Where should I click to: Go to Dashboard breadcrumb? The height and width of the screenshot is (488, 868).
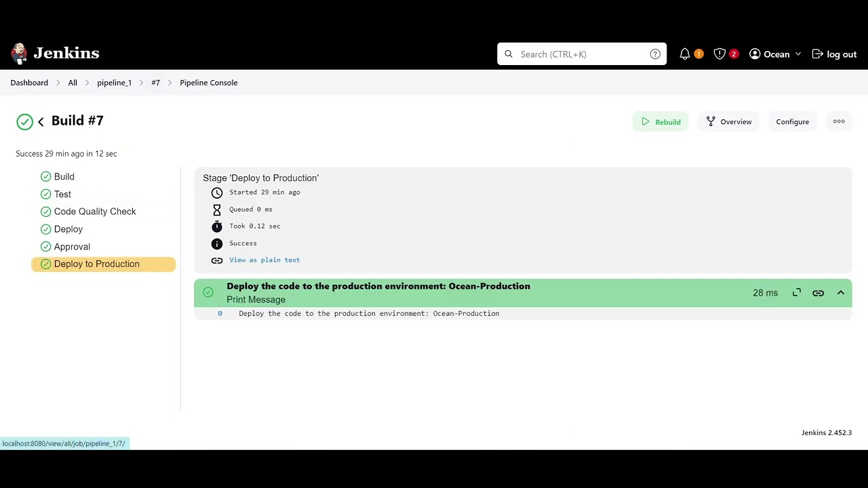tap(29, 83)
